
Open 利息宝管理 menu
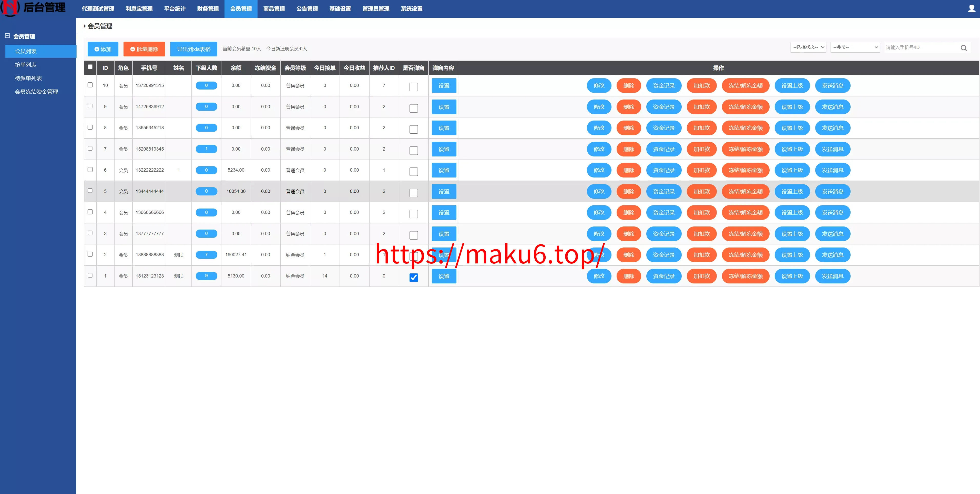point(139,9)
